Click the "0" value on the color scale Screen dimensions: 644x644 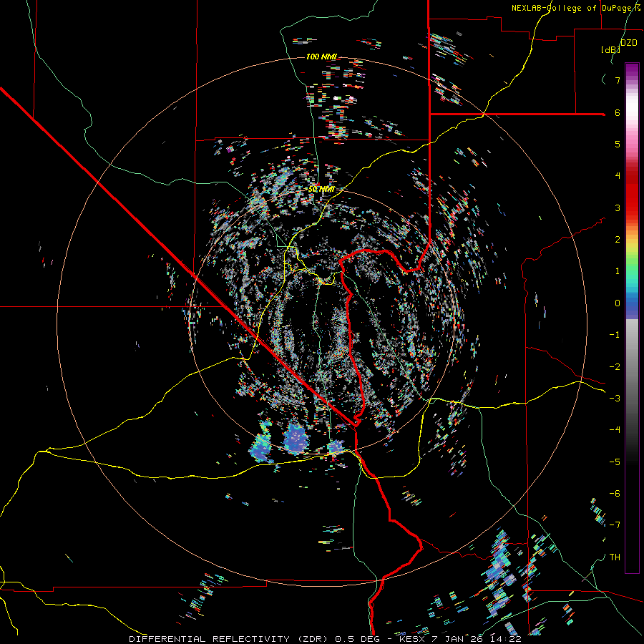tap(618, 303)
